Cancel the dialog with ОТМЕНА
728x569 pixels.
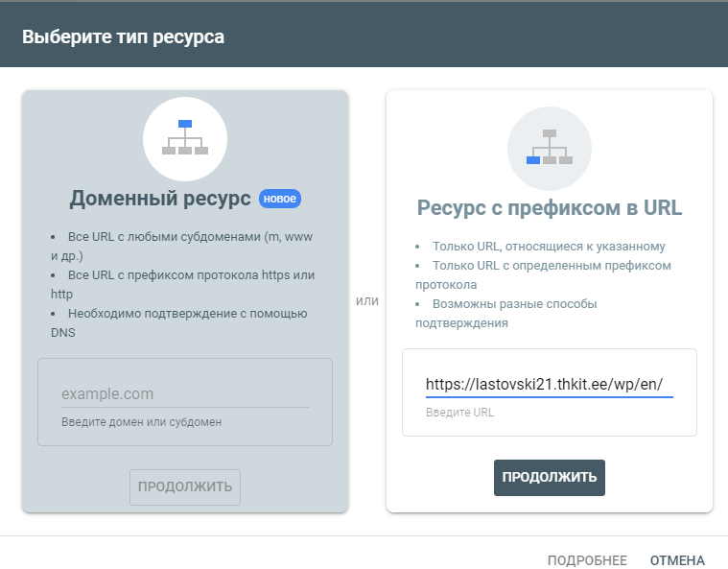pos(677,560)
